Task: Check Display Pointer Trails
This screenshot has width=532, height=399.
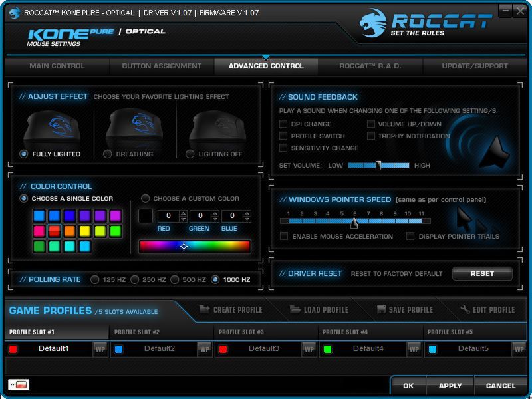Action: [410, 236]
